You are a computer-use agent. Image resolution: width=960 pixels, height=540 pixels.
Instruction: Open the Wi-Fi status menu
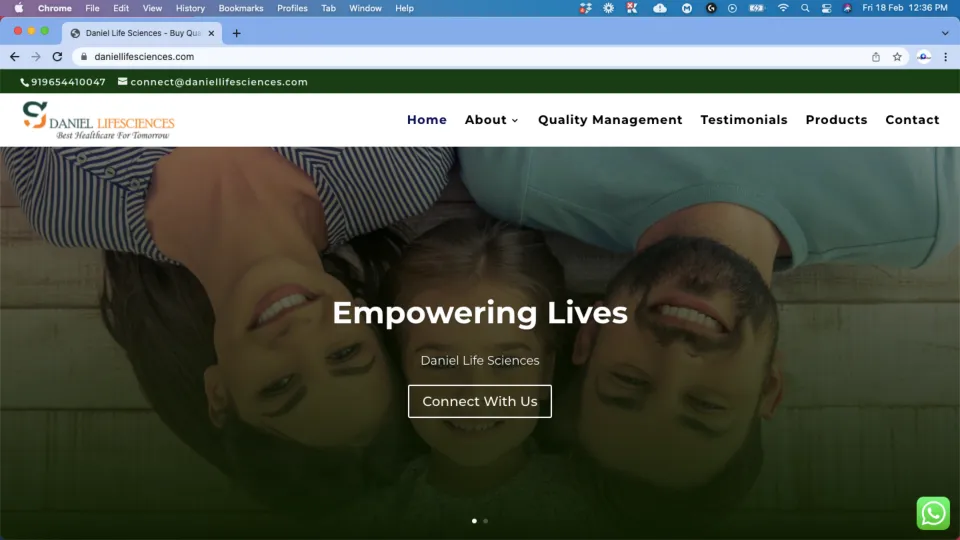782,8
